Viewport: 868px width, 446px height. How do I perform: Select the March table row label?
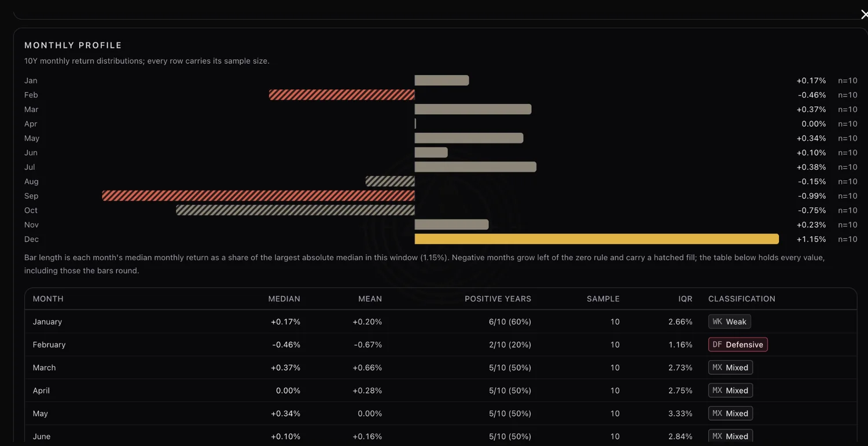45,367
